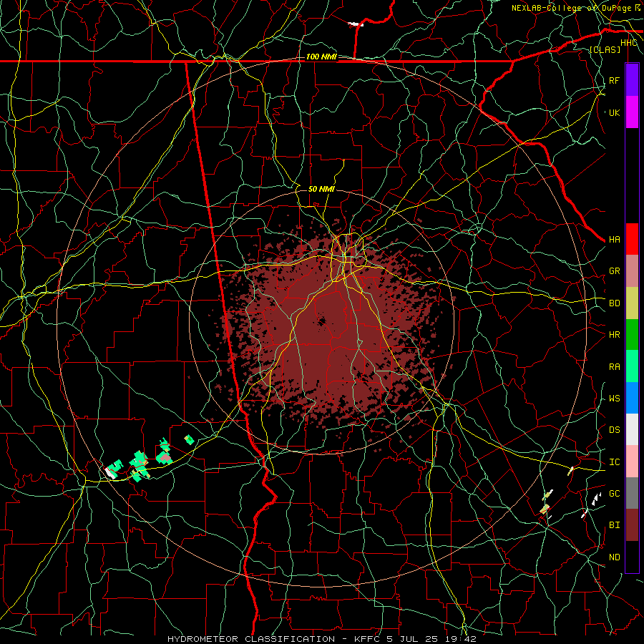
Task: Click the radar site gap in the echo
Action: [321, 321]
